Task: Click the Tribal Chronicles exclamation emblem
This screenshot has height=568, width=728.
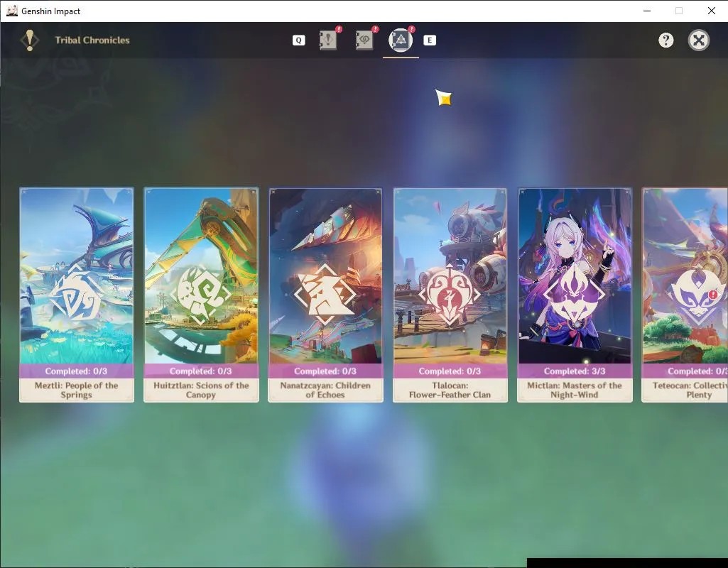Action: point(30,40)
